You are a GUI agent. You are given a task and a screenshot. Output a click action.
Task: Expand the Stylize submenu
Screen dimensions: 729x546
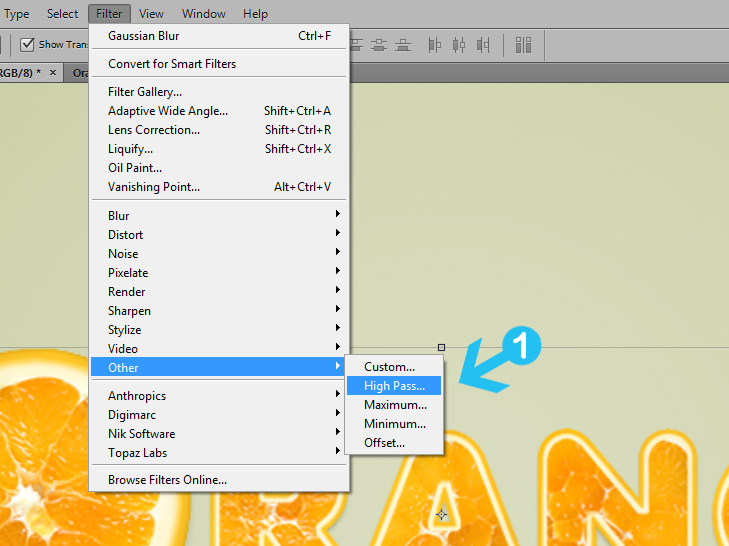tap(219, 330)
